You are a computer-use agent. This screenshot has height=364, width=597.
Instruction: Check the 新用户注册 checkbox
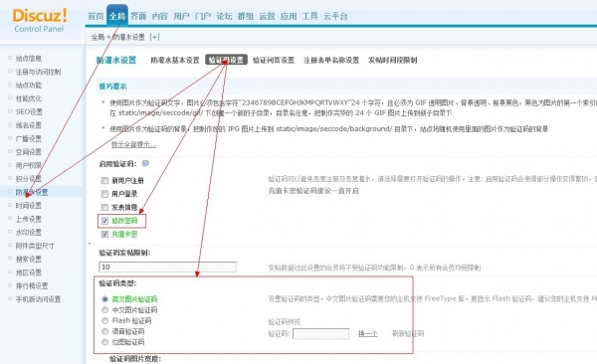tap(104, 180)
